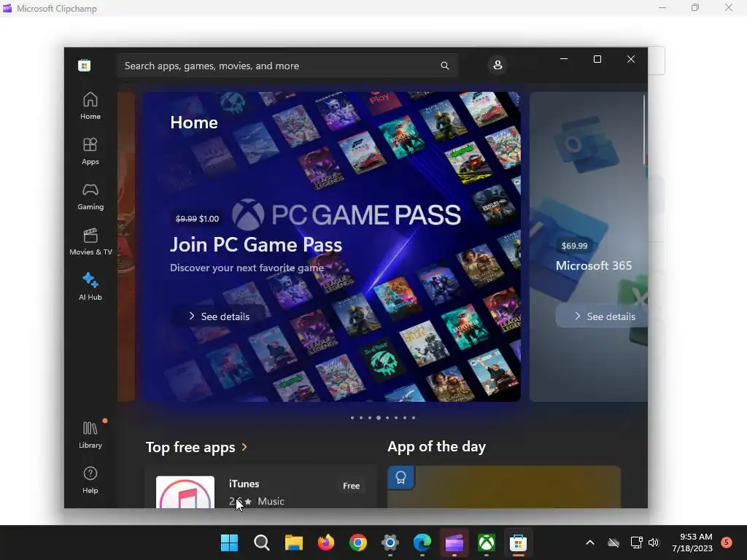Show hidden system tray icons

pos(589,542)
